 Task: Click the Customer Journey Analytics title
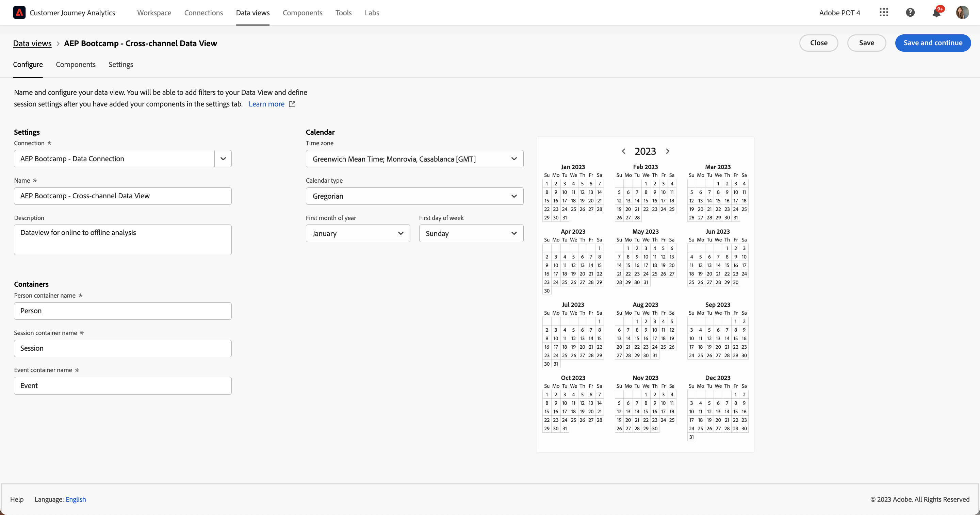point(72,13)
